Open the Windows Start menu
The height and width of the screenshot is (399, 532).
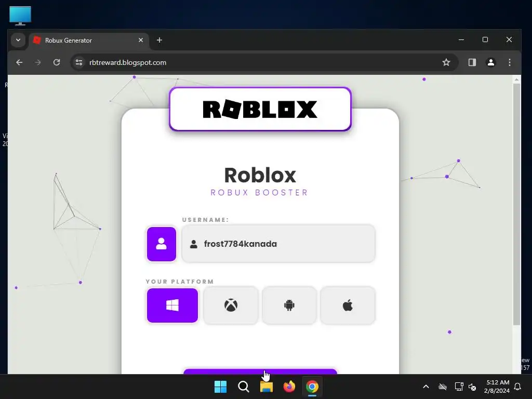pos(220,387)
